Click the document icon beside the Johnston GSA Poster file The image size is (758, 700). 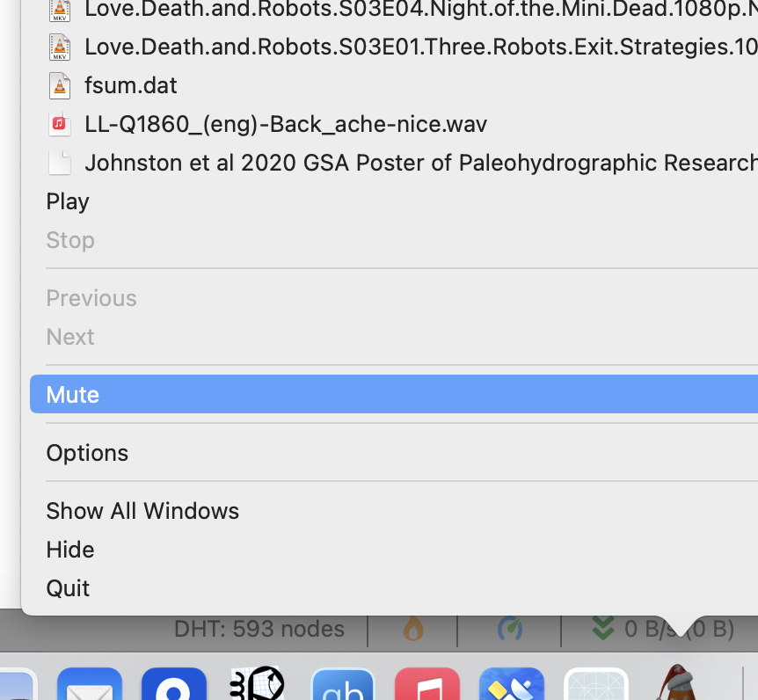[58, 162]
